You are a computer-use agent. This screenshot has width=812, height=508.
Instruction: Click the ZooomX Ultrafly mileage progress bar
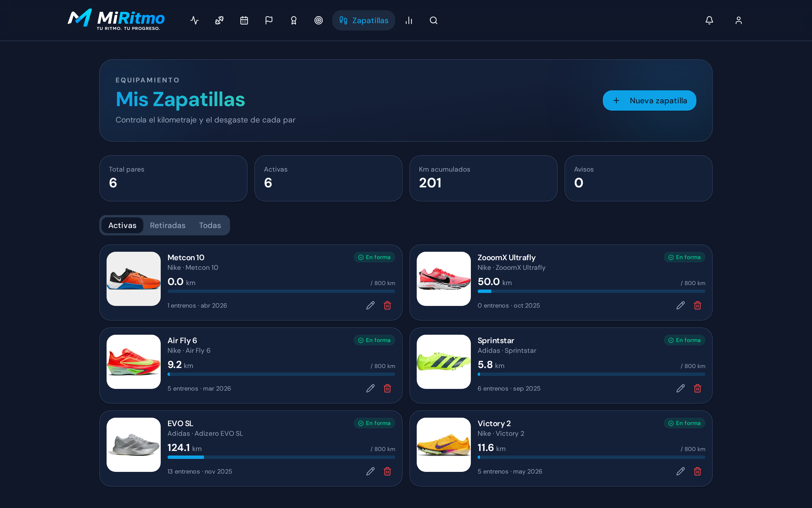592,291
